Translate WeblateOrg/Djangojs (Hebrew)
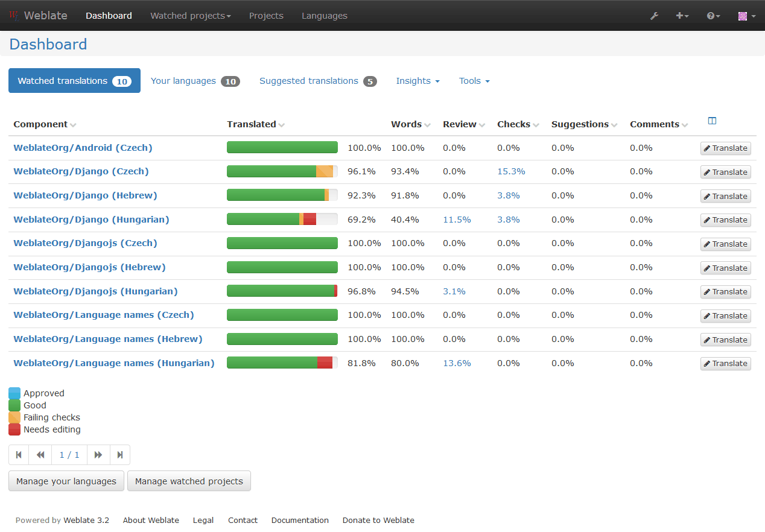Screen dimensions: 765x532 click(x=725, y=268)
